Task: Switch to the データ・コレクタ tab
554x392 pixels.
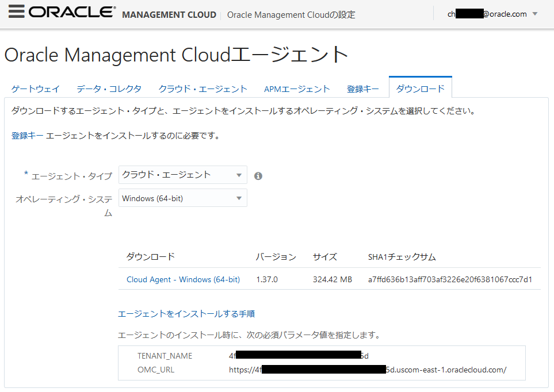Action: (109, 89)
